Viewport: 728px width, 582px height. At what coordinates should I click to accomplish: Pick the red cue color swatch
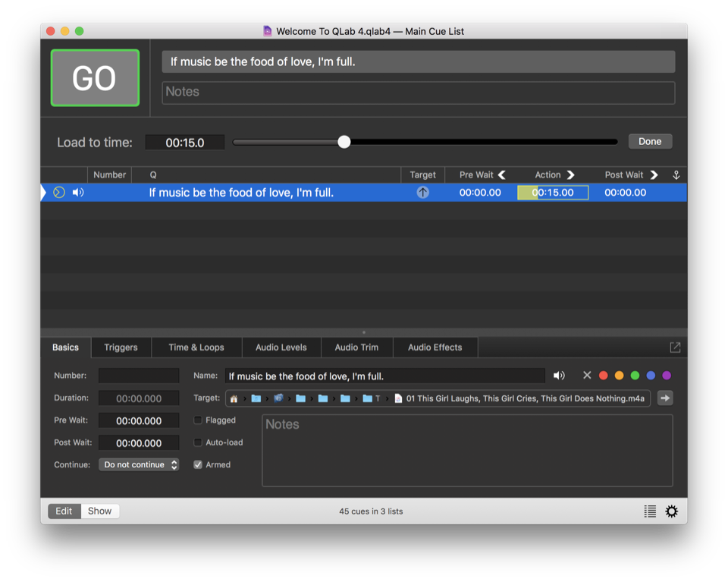pos(604,376)
